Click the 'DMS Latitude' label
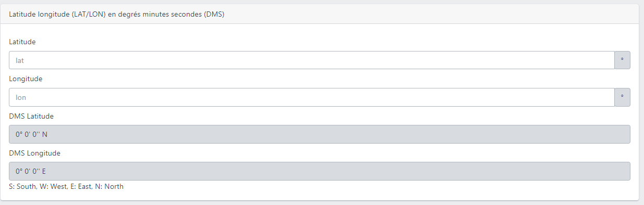The width and height of the screenshot is (644, 205). 31,116
